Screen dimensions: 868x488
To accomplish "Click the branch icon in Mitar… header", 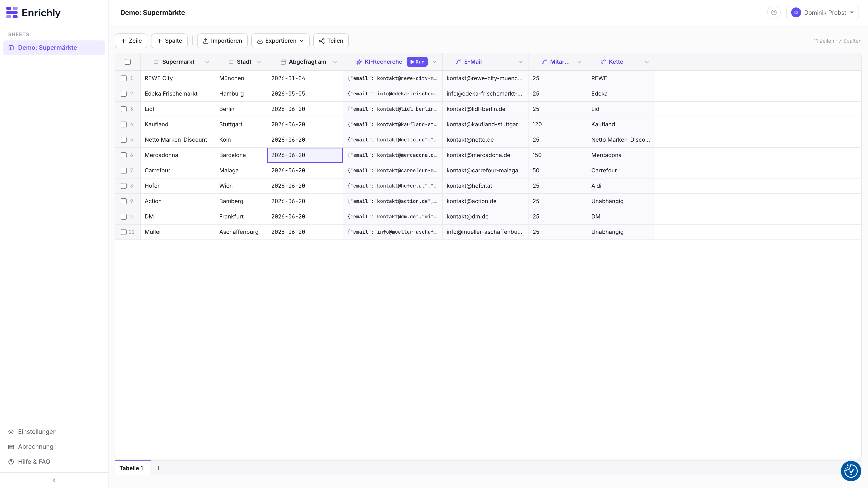I will click(x=545, y=62).
